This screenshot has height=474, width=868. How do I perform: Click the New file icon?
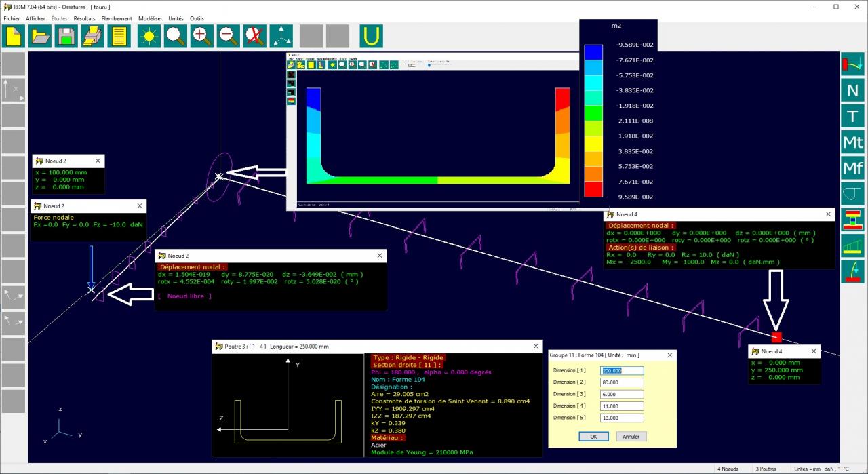tap(14, 36)
